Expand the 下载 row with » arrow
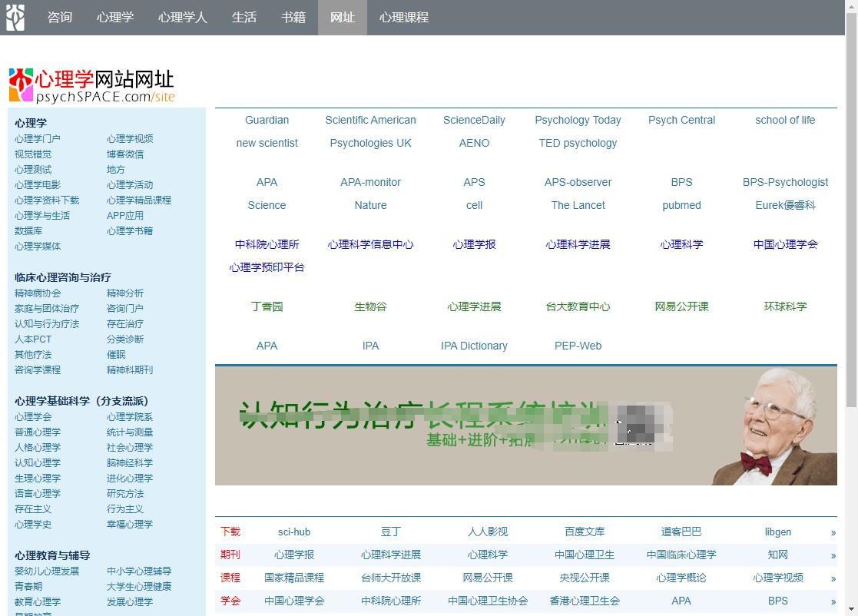 (x=833, y=532)
